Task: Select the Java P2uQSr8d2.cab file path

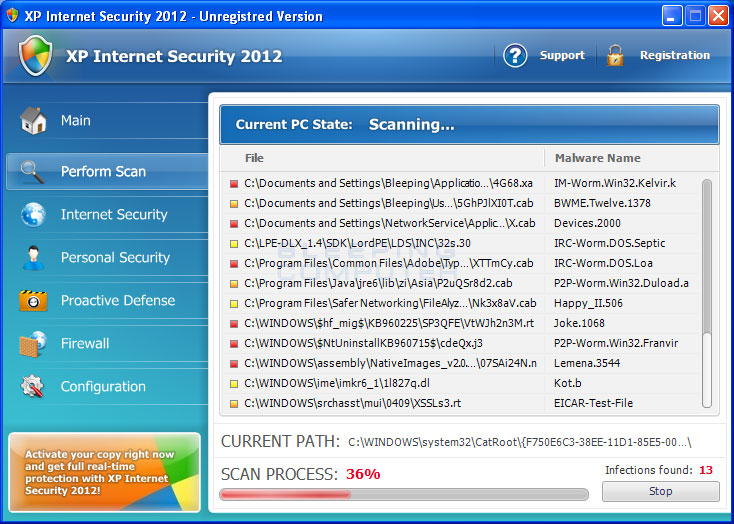Action: tap(378, 284)
